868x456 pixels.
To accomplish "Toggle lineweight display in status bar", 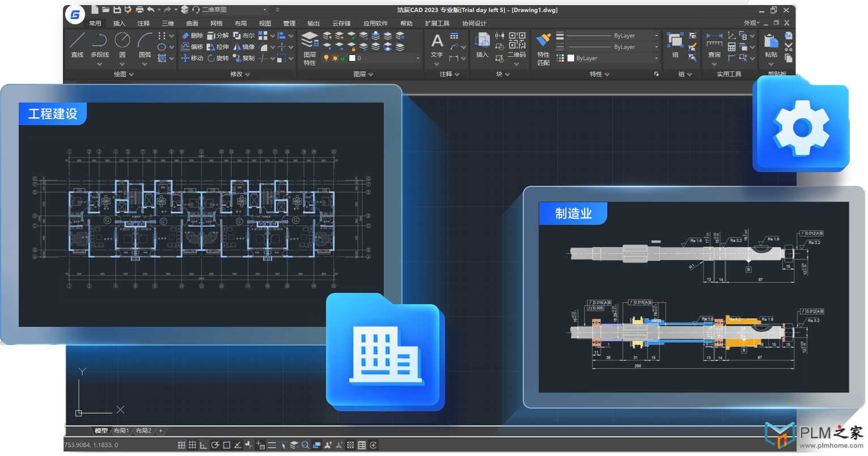I will pyautogui.click(x=272, y=445).
